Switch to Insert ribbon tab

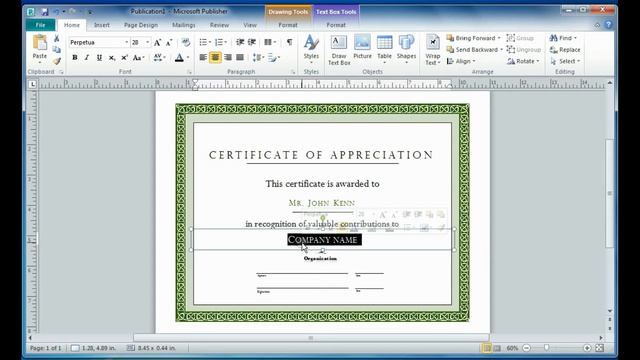tap(102, 25)
